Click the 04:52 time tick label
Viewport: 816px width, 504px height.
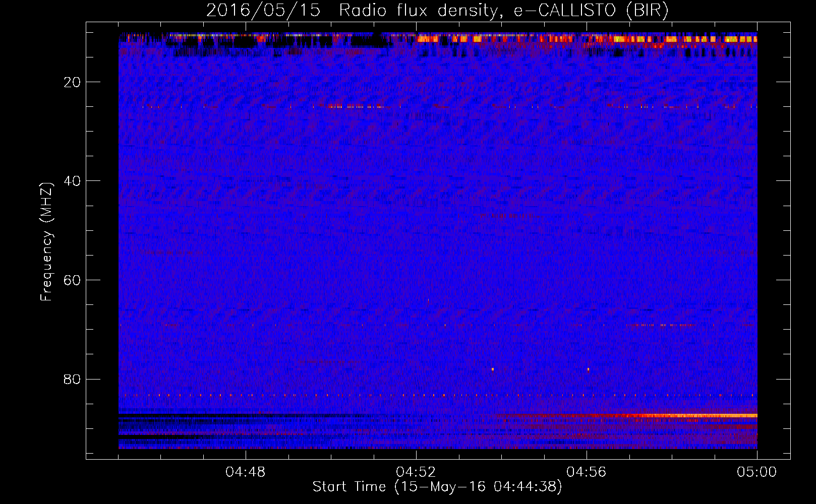(x=416, y=472)
